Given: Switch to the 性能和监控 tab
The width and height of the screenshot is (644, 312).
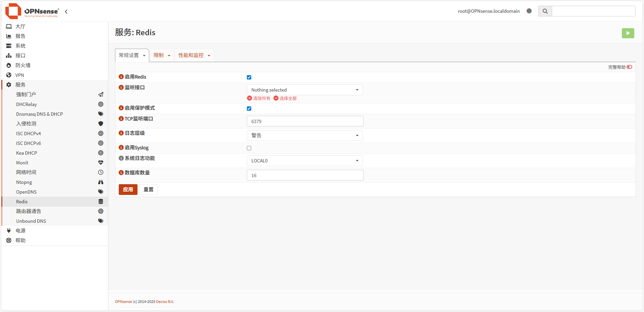Looking at the screenshot, I should point(194,55).
